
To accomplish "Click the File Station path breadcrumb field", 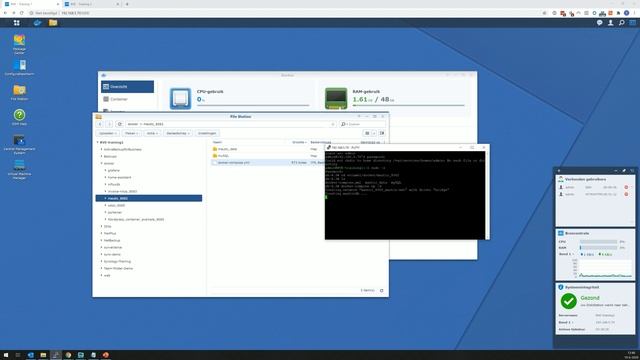I will pyautogui.click(x=231, y=124).
